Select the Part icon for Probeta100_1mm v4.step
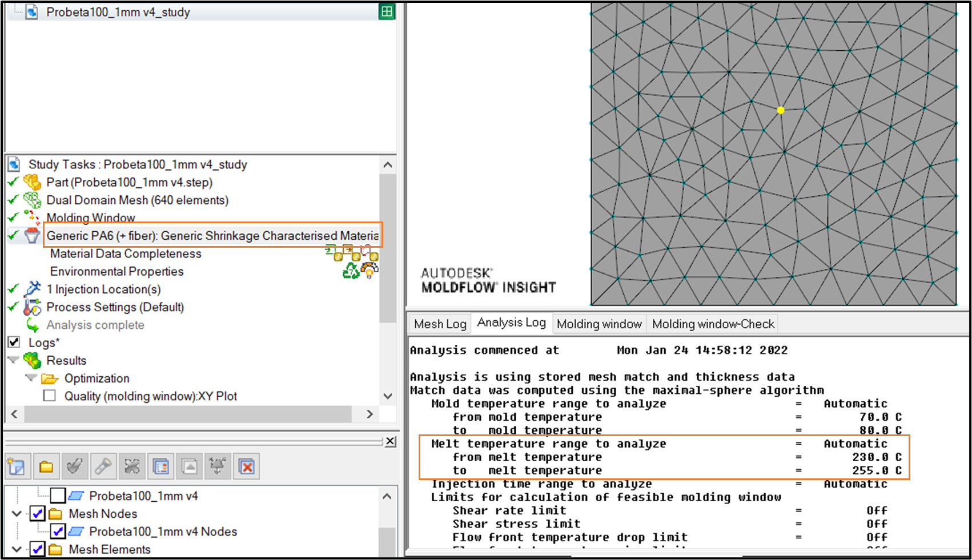 pos(33,182)
